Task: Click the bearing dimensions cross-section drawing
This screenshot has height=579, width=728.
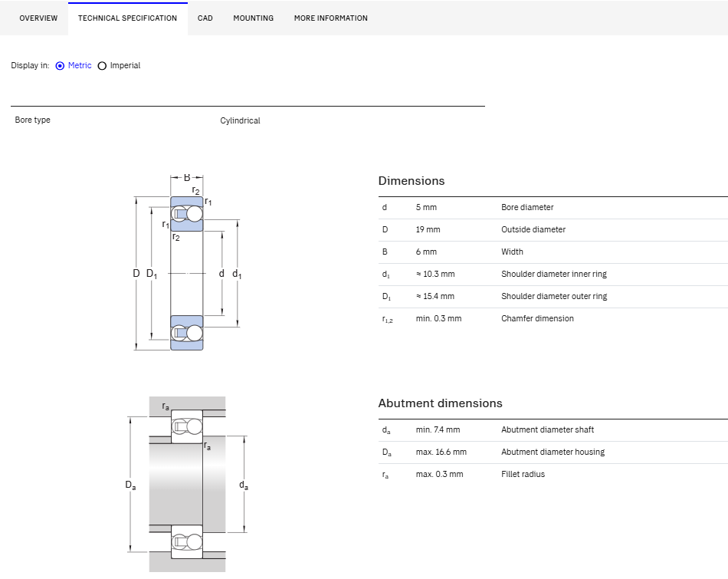Action: (x=188, y=262)
